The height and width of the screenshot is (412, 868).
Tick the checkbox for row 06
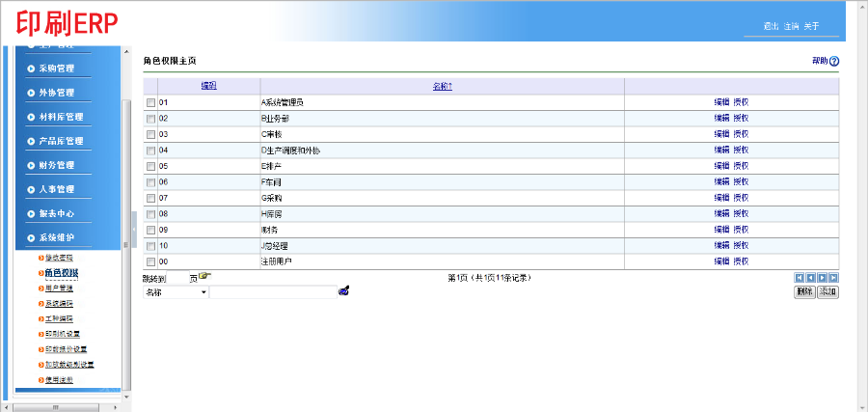tap(150, 182)
